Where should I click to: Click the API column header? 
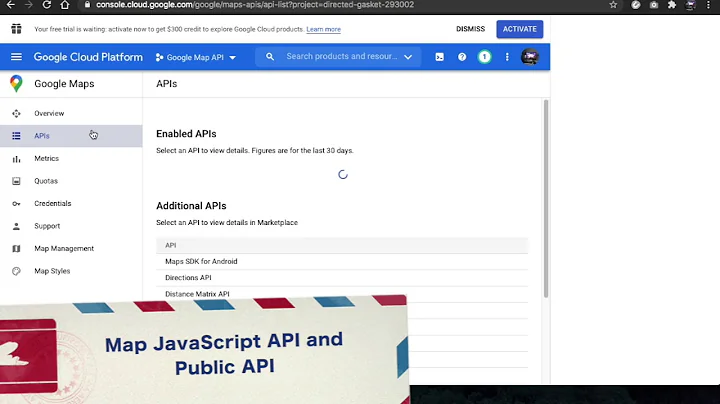[x=170, y=245]
